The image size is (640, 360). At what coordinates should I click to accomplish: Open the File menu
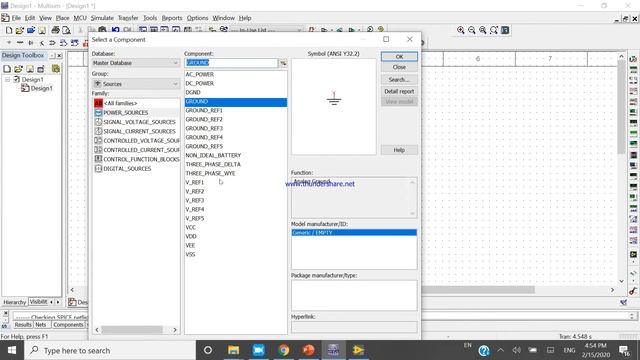pos(16,18)
